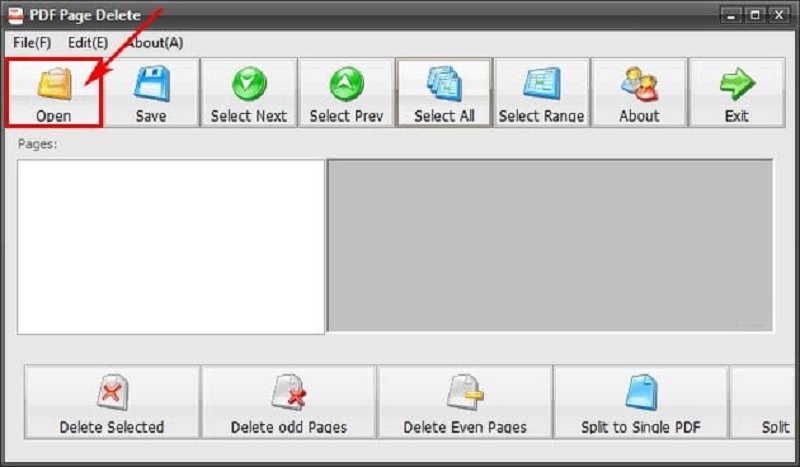Viewport: 800px width, 467px height.
Task: Select Next page with green down arrow
Action: tap(249, 92)
